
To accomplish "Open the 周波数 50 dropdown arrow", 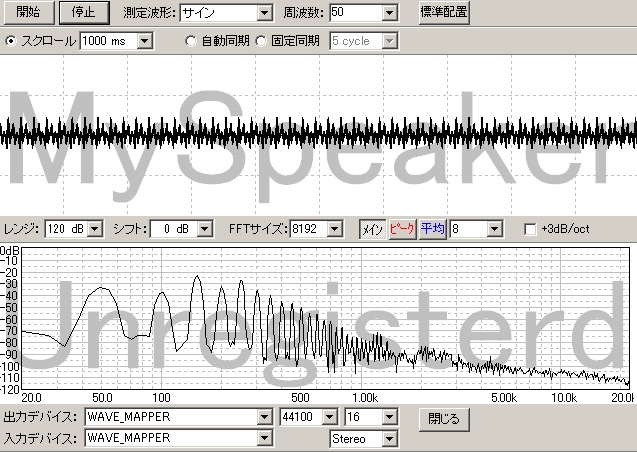I will pos(389,13).
